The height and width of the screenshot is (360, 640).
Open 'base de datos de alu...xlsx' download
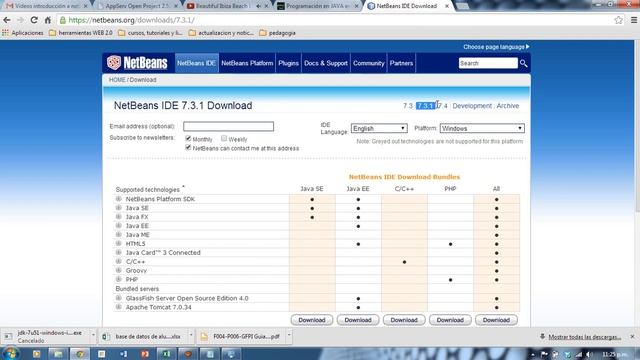click(x=143, y=336)
